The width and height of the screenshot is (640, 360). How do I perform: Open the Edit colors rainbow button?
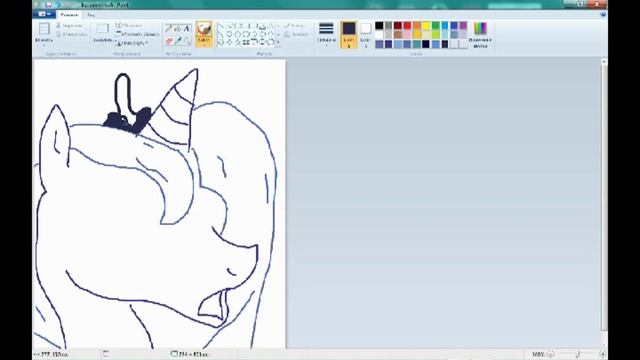480,35
